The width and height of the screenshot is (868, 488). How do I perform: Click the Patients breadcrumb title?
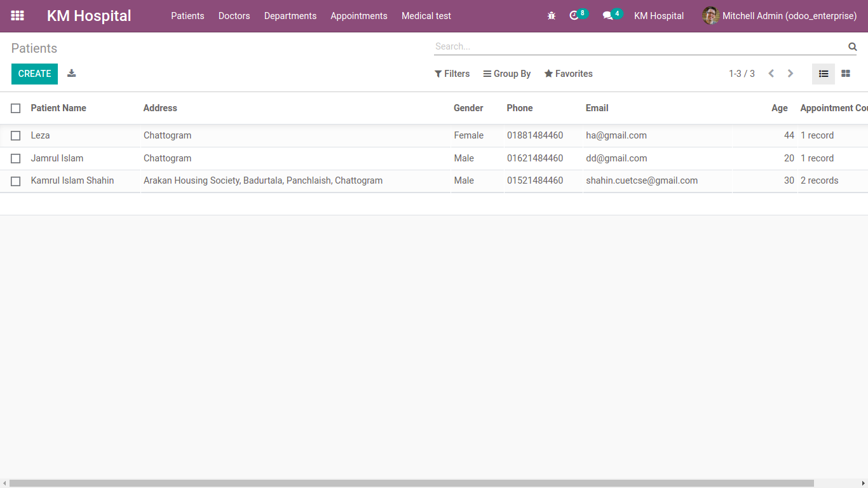tap(34, 48)
